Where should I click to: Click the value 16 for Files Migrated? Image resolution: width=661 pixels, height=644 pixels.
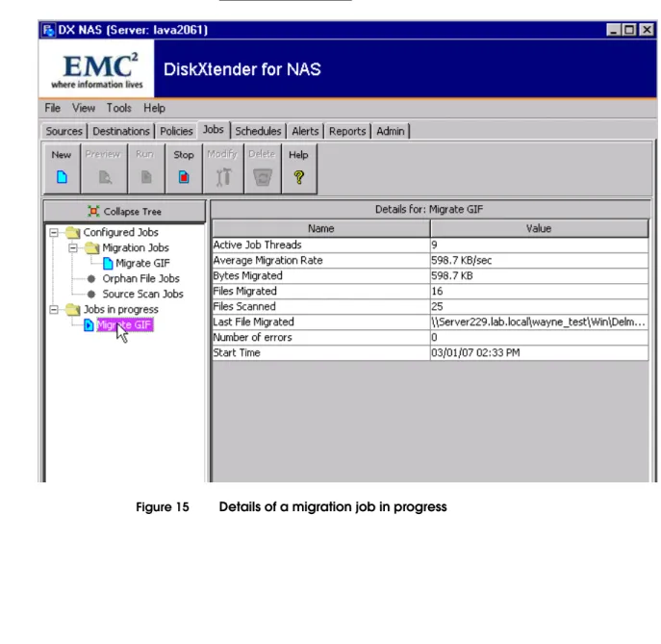pyautogui.click(x=539, y=291)
